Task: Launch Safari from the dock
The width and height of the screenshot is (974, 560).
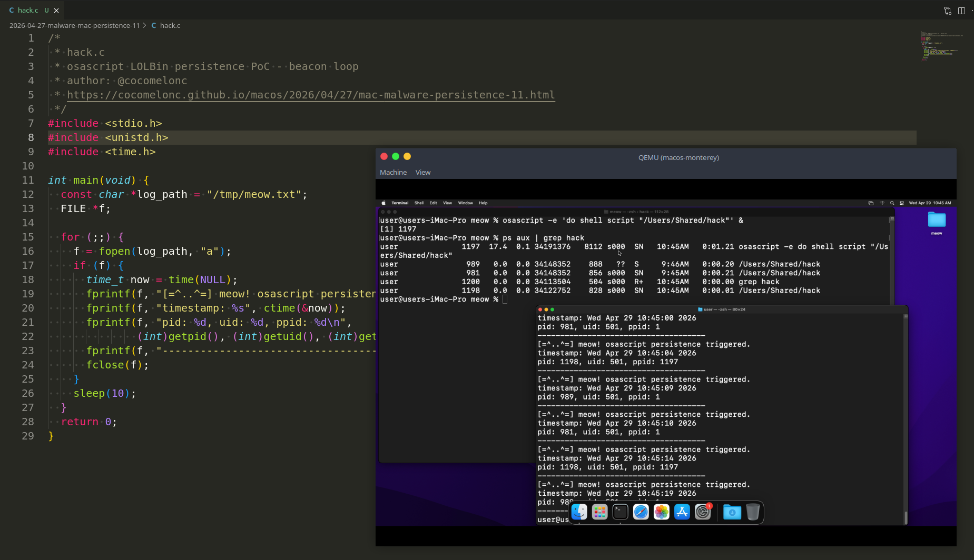Action: pos(641,512)
